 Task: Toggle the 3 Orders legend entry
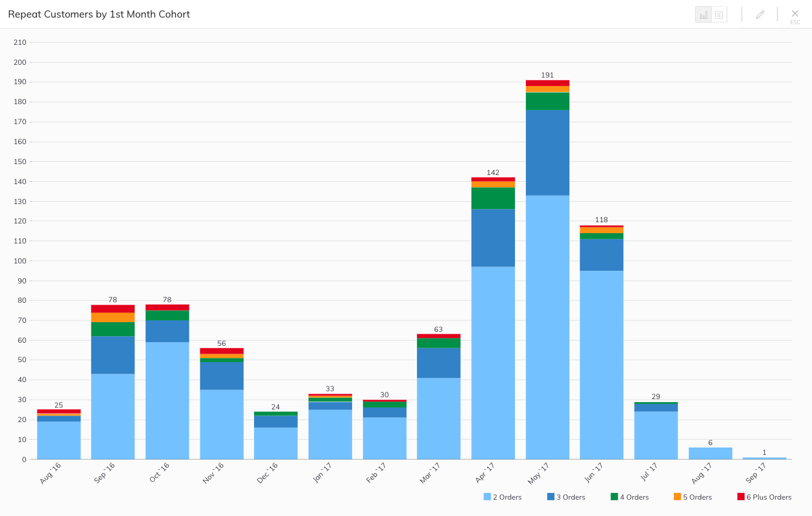[566, 497]
